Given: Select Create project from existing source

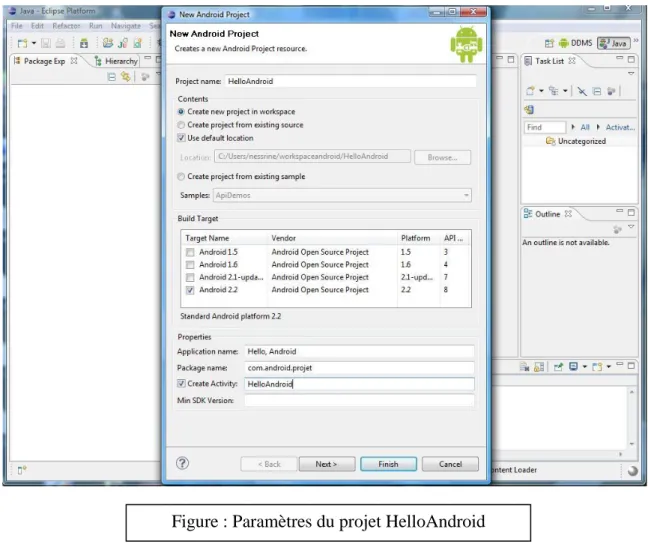Looking at the screenshot, I should click(241, 125).
